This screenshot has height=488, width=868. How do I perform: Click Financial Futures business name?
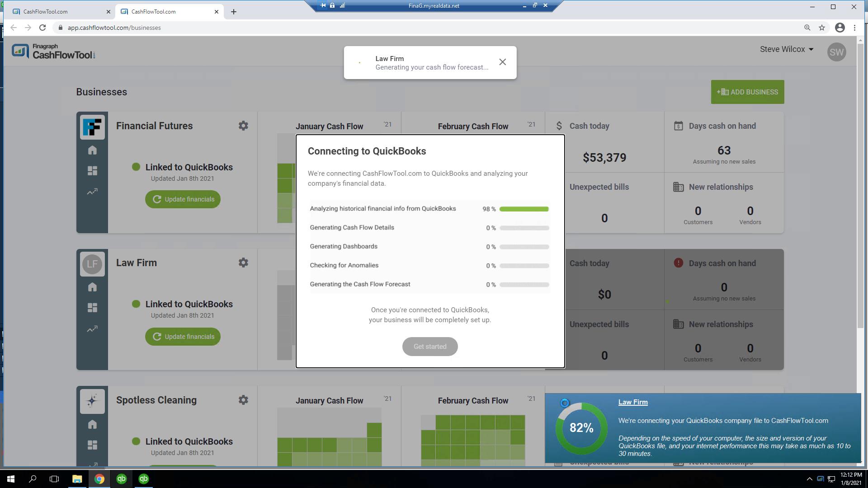point(154,126)
